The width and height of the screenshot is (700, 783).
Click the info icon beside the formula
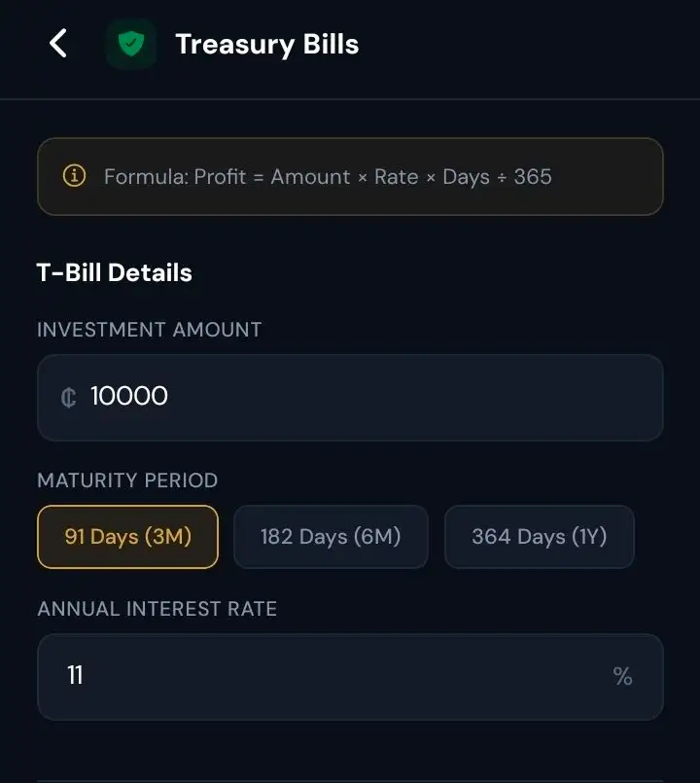click(75, 176)
